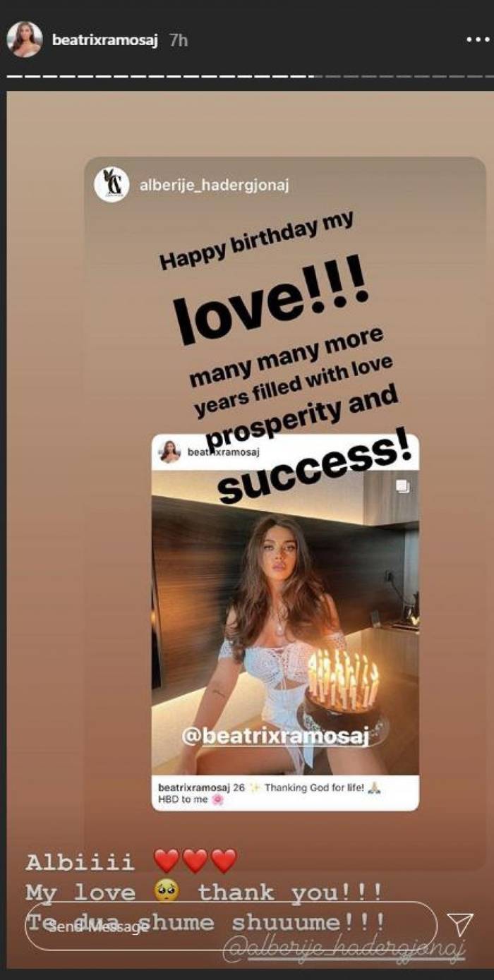
Task: Tap the multiple-photos carousel icon on the post
Action: coord(402,485)
